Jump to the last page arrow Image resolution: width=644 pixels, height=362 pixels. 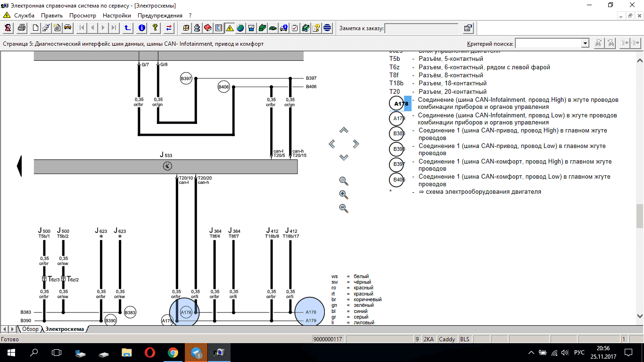[x=114, y=28]
